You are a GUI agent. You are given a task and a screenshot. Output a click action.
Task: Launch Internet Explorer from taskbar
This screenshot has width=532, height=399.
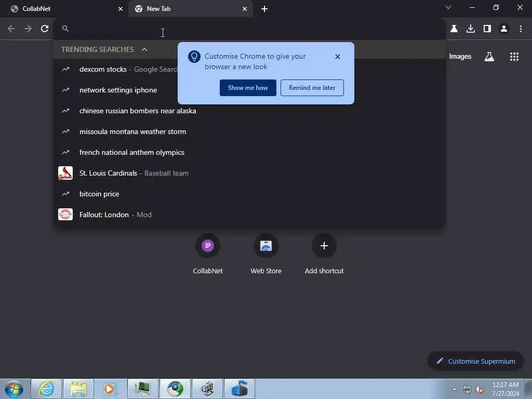(46, 389)
